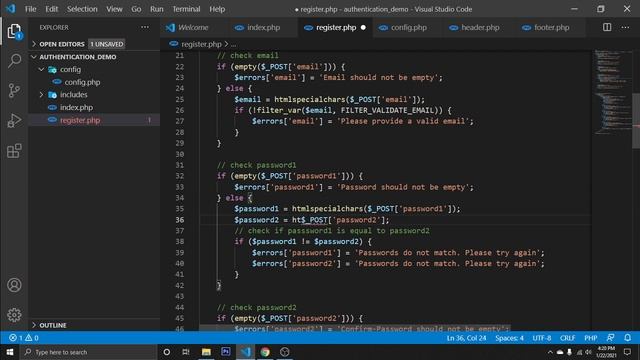This screenshot has height=360, width=640.
Task: Click the Windows Start button
Action: tap(9, 352)
